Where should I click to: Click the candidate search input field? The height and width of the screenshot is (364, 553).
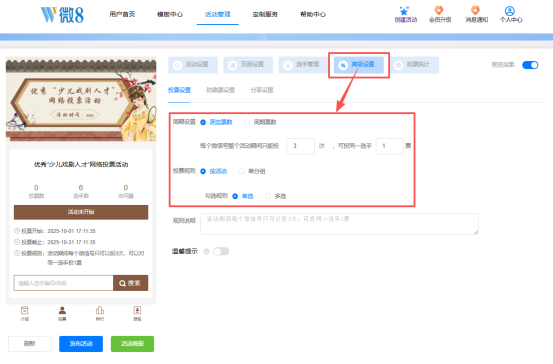63,283
